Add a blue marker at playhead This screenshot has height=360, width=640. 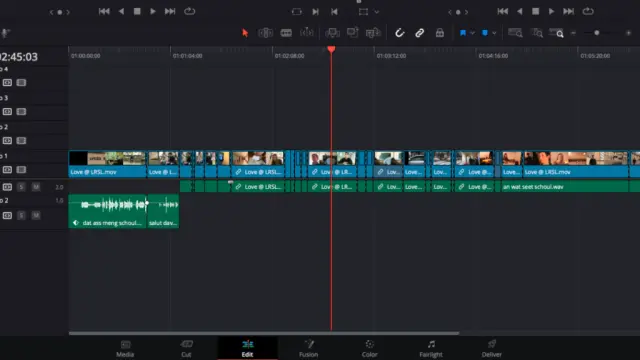(485, 33)
